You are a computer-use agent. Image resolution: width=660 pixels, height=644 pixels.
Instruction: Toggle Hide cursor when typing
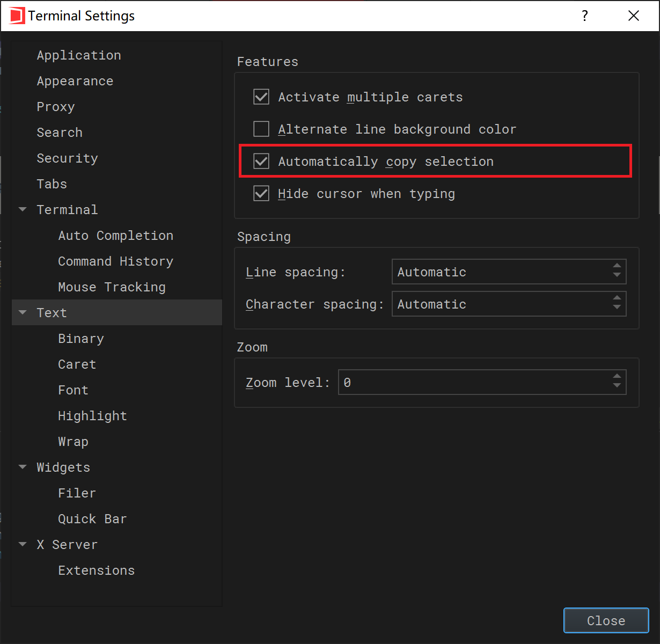[x=261, y=194]
